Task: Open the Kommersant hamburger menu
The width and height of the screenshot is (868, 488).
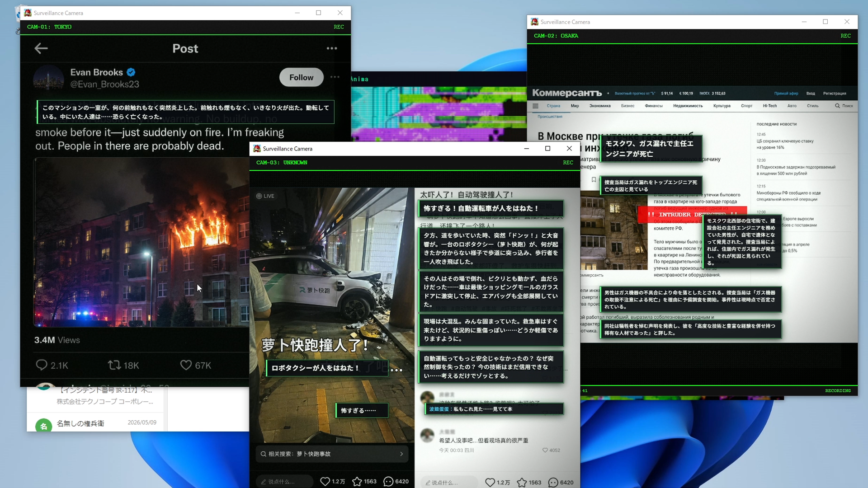Action: pos(535,106)
